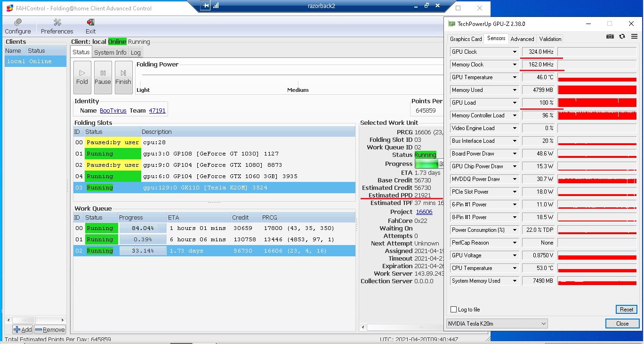This screenshot has height=344, width=644.
Task: Select work queue row with PRCG 17800
Action: tap(214, 228)
